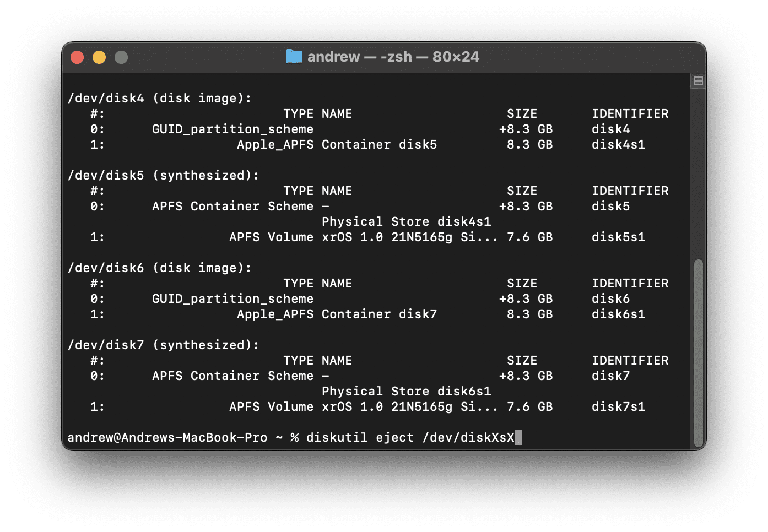
Task: Click the disk4s1 identifier text
Action: [618, 144]
